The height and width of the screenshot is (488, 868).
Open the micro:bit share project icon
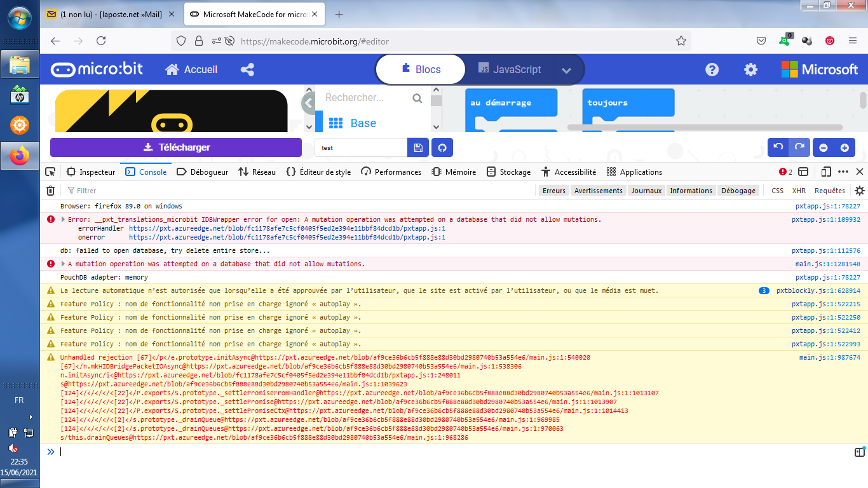(x=248, y=70)
